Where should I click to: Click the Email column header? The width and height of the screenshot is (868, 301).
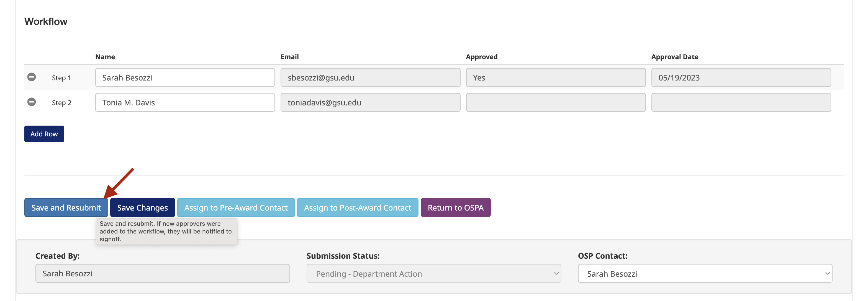[x=290, y=57]
